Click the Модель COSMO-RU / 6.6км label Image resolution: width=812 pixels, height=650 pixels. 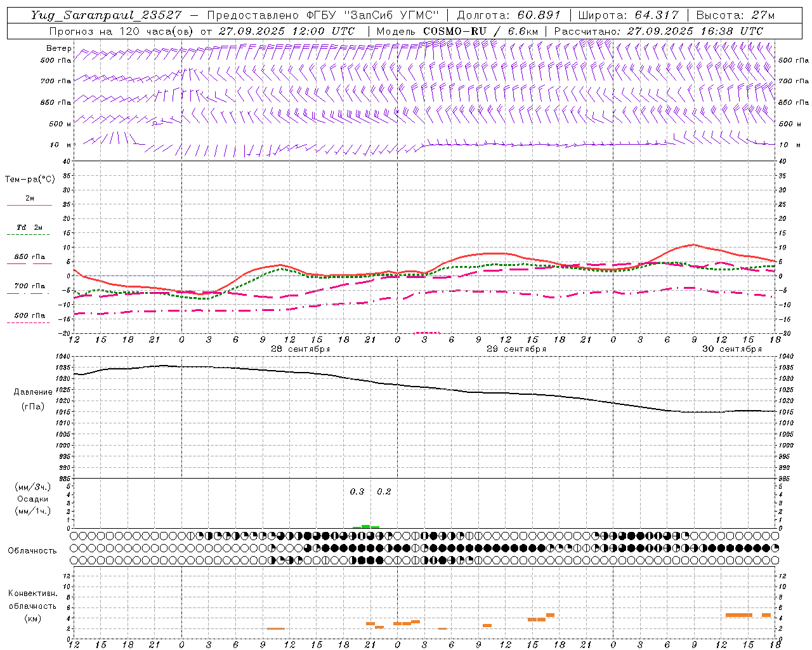(459, 31)
